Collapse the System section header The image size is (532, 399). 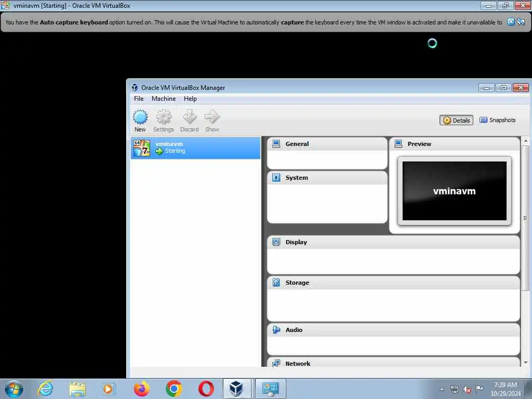click(x=327, y=178)
